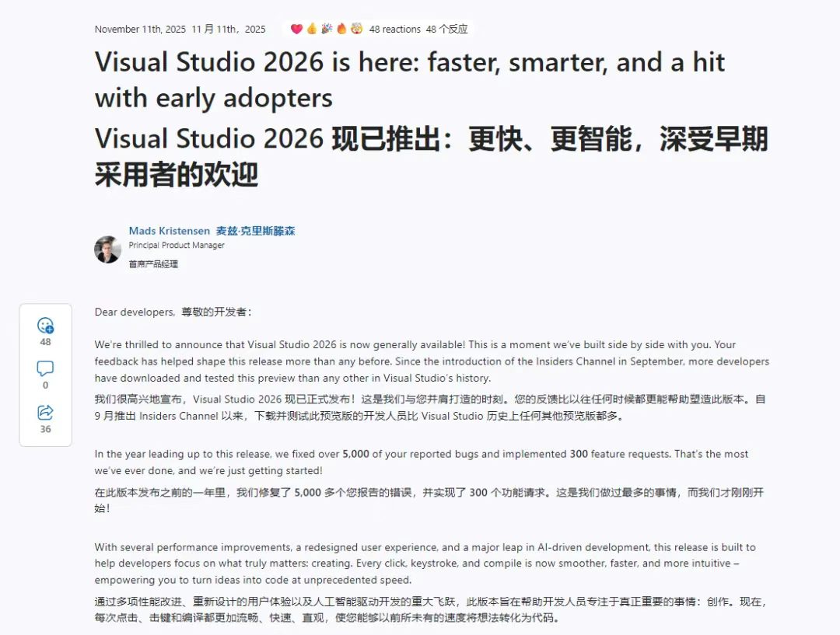Click the author's avatar photo

coord(108,251)
